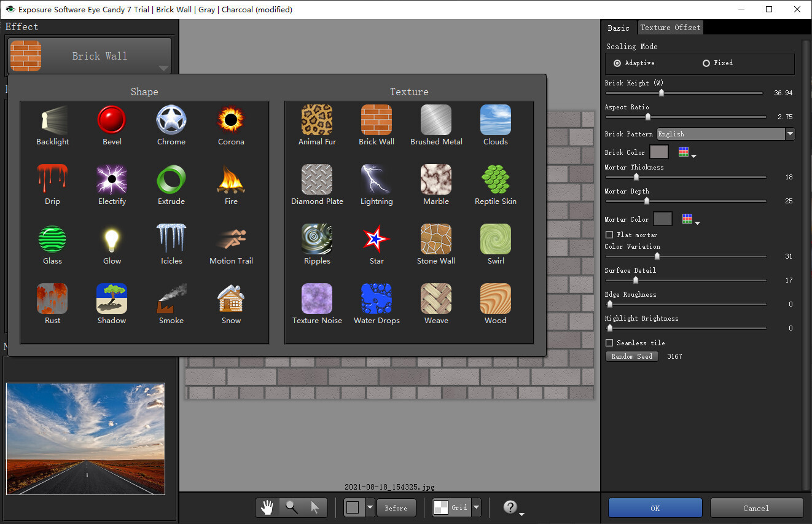Open the Mortar Color palette dropdown
The height and width of the screenshot is (524, 812).
690,219
